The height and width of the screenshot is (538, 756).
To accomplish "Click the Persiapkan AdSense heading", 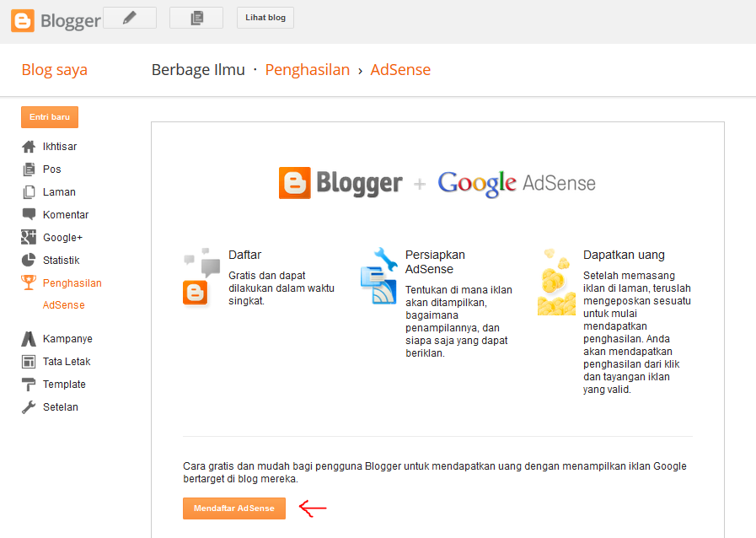I will click(x=436, y=262).
